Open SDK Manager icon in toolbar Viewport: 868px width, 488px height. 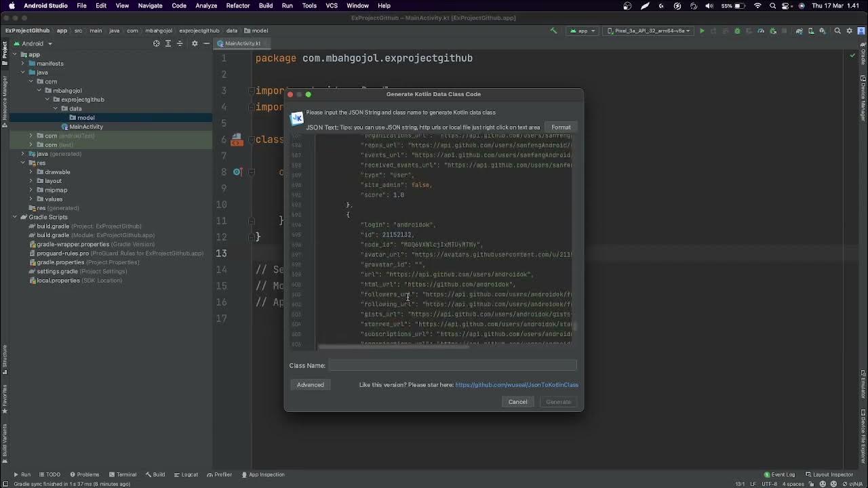pos(822,30)
